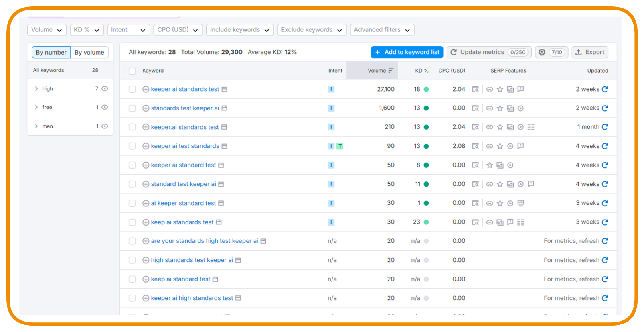The image size is (644, 332).
Task: Click sort icon in Volume column header
Action: coord(391,71)
